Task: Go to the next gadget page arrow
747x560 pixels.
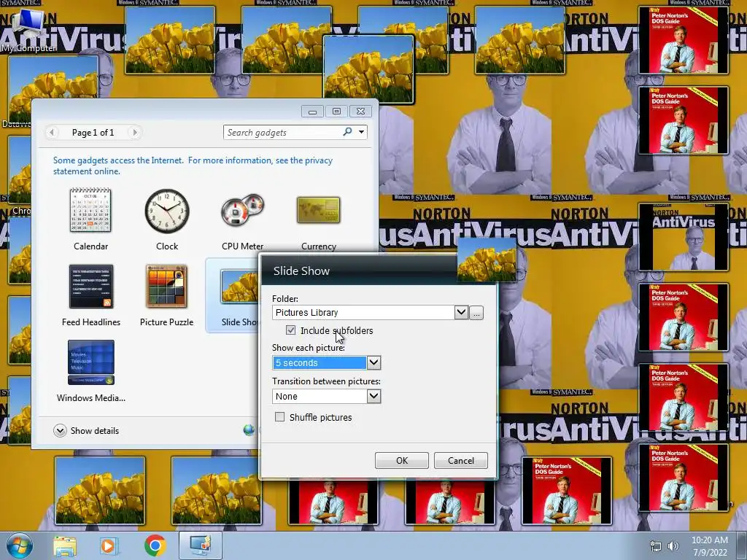Action: click(135, 133)
